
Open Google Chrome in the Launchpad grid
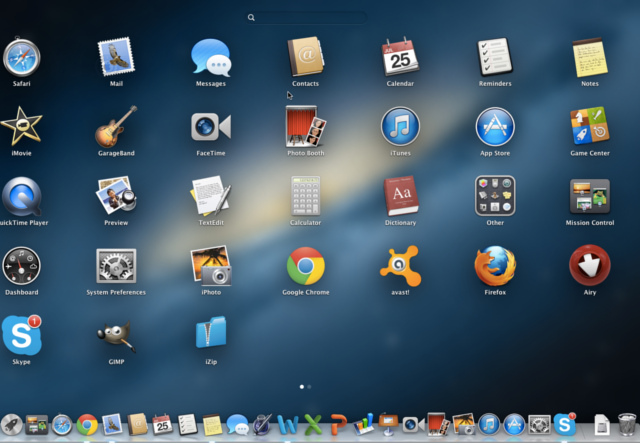tap(306, 266)
